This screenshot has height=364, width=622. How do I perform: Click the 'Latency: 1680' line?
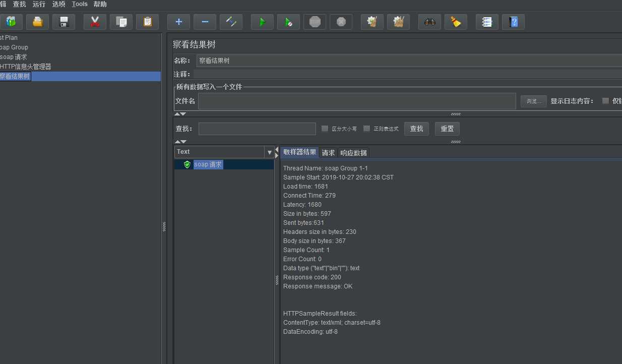click(x=302, y=205)
